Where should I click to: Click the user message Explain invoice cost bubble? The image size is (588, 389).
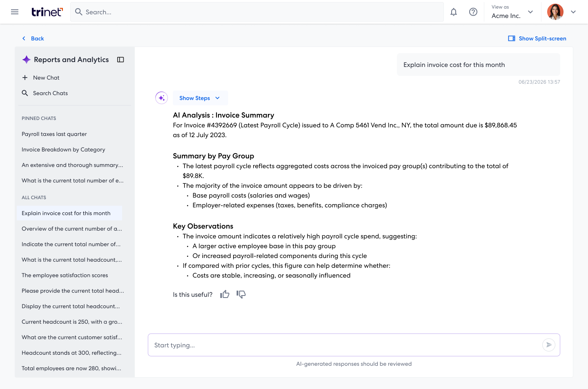point(478,64)
